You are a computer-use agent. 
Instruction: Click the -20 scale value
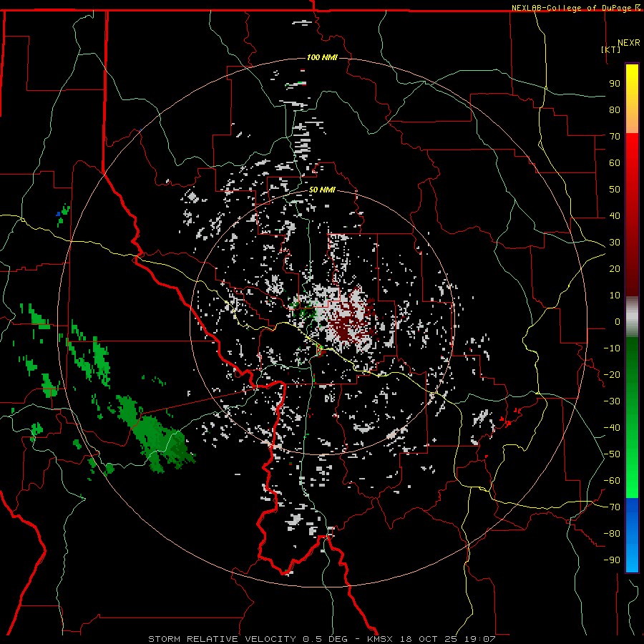[x=612, y=374]
